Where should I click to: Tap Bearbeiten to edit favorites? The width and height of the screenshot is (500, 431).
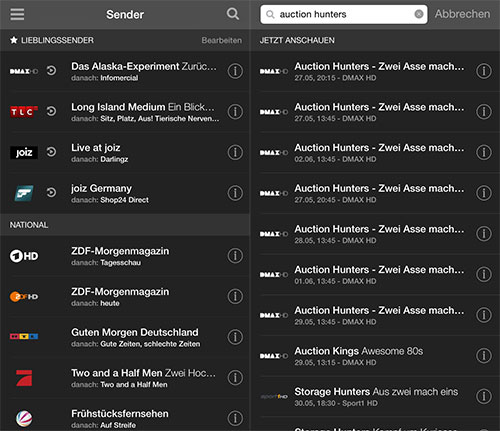tap(222, 40)
